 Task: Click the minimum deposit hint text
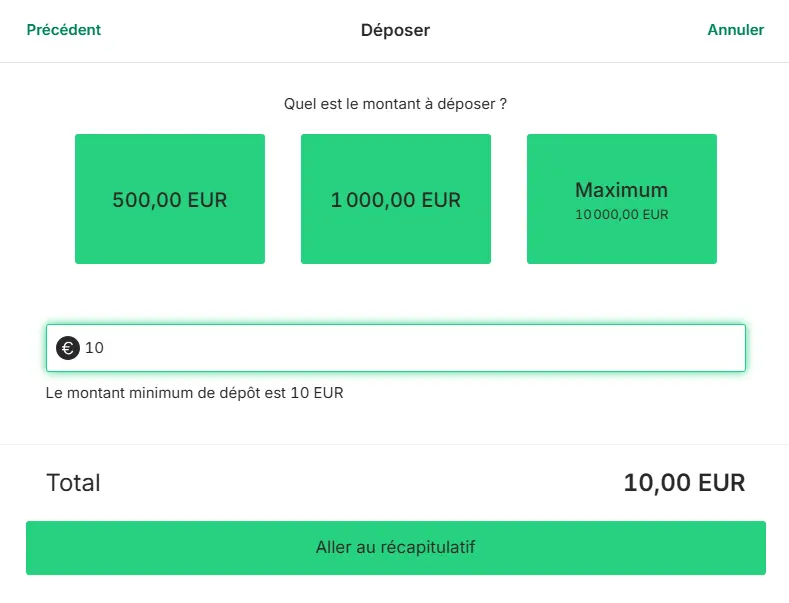[195, 393]
